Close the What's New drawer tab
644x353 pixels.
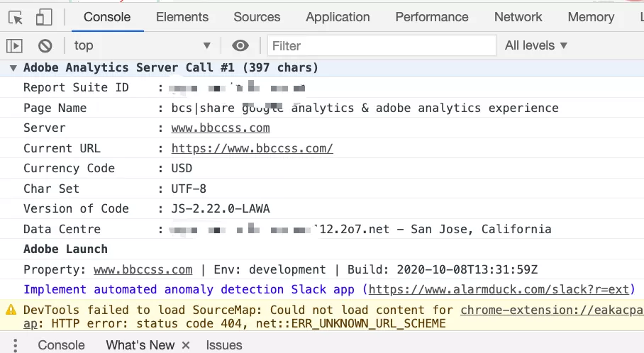click(186, 345)
